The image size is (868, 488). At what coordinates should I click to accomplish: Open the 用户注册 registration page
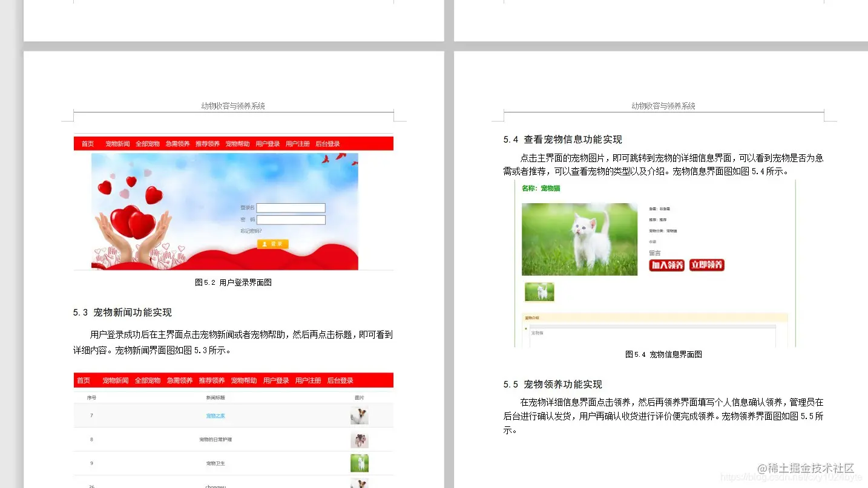[x=297, y=143]
